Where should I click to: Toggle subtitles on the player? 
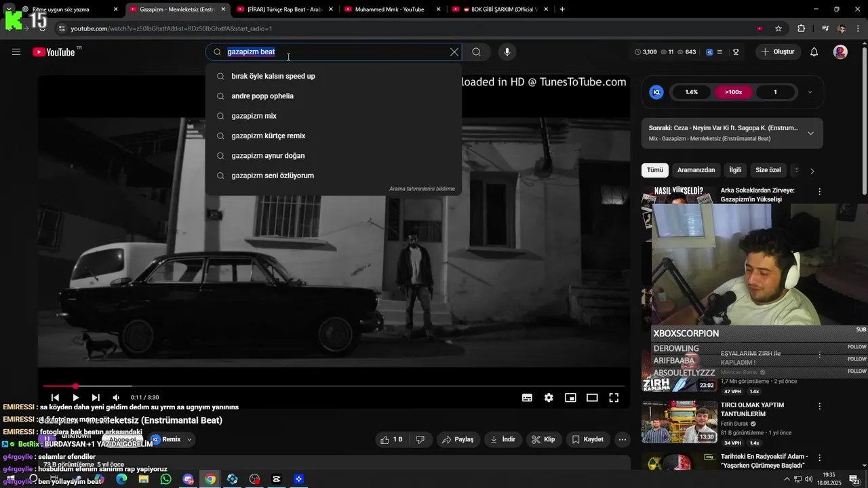pyautogui.click(x=527, y=398)
